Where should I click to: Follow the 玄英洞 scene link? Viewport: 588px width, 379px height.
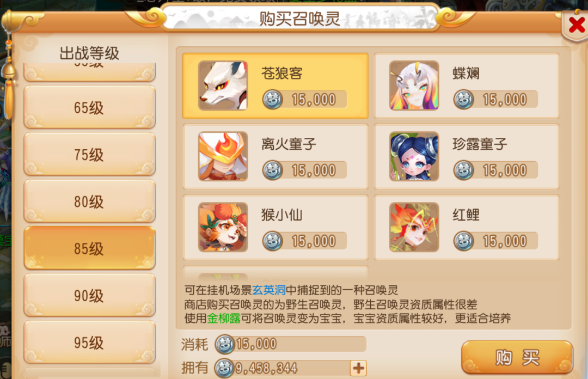(269, 290)
